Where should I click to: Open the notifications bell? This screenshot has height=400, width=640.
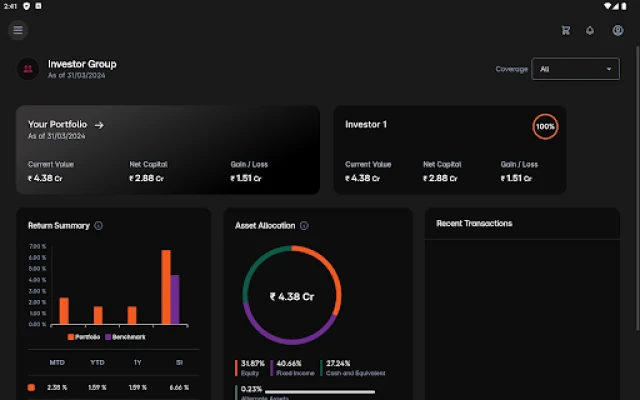[590, 30]
